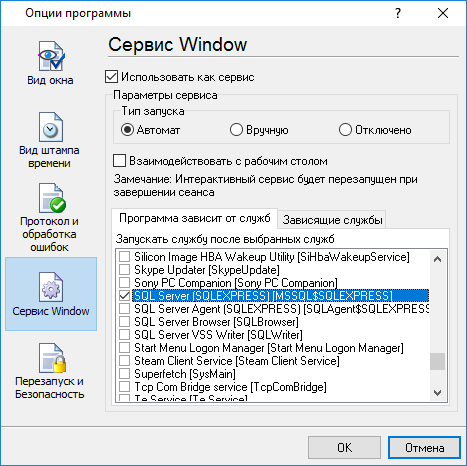Switch to Зависящие службы tab
Screen dimensions: 467x466
(x=332, y=220)
